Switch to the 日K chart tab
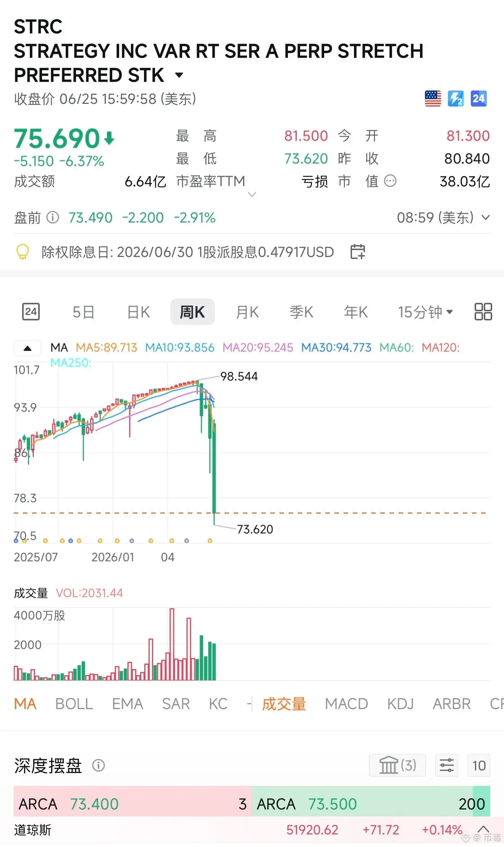 tap(138, 312)
